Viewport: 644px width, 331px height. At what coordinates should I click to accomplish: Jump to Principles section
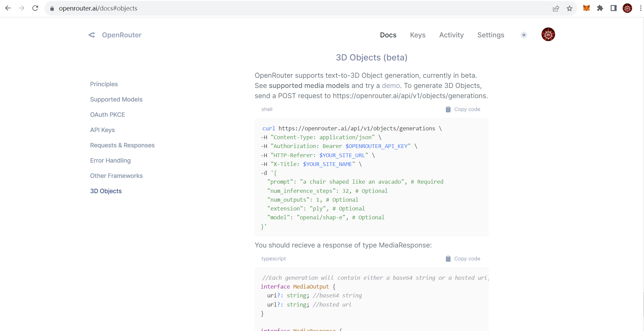tap(104, 84)
